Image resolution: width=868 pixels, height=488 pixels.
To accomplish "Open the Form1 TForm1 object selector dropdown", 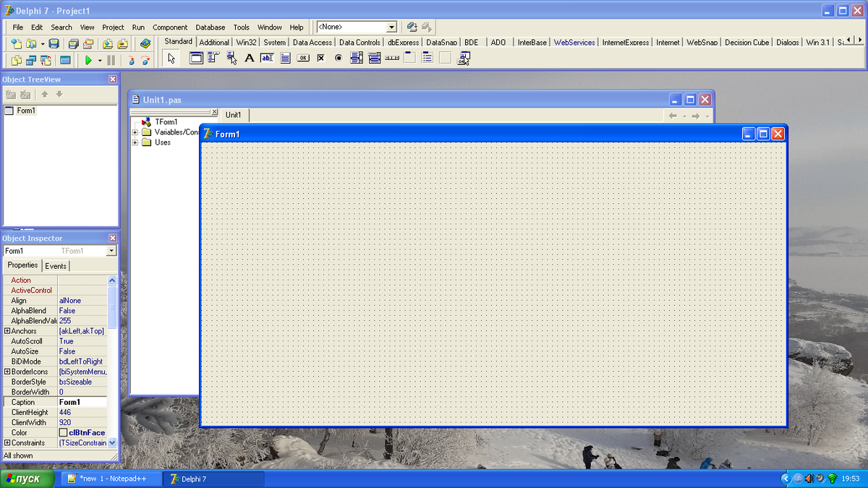I will 111,251.
